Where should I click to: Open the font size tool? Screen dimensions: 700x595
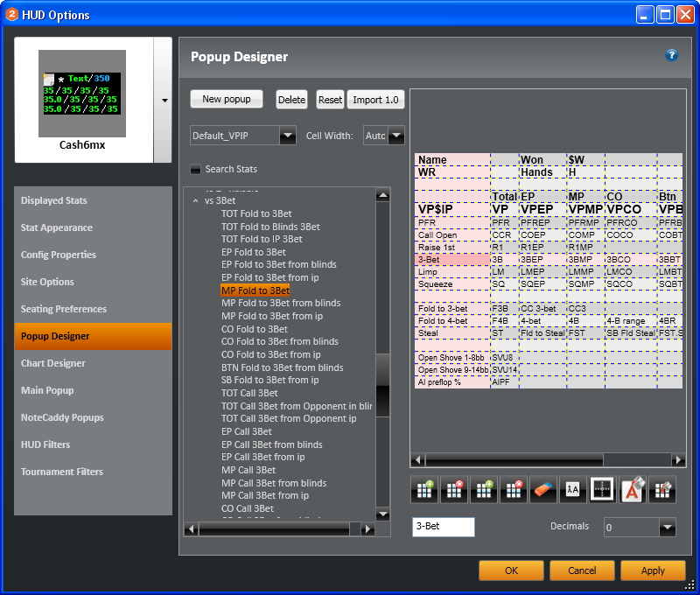(x=573, y=490)
